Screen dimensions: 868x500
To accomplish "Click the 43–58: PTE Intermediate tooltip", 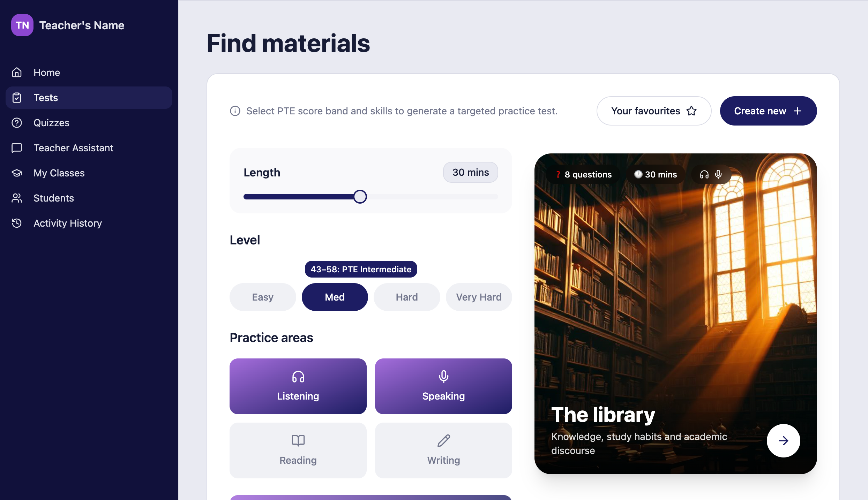I will [x=361, y=269].
